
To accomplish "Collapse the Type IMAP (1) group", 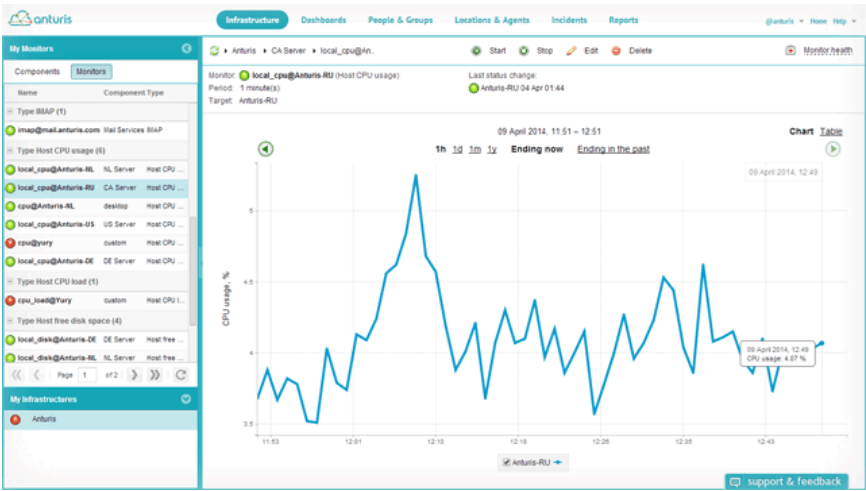I will (10, 112).
